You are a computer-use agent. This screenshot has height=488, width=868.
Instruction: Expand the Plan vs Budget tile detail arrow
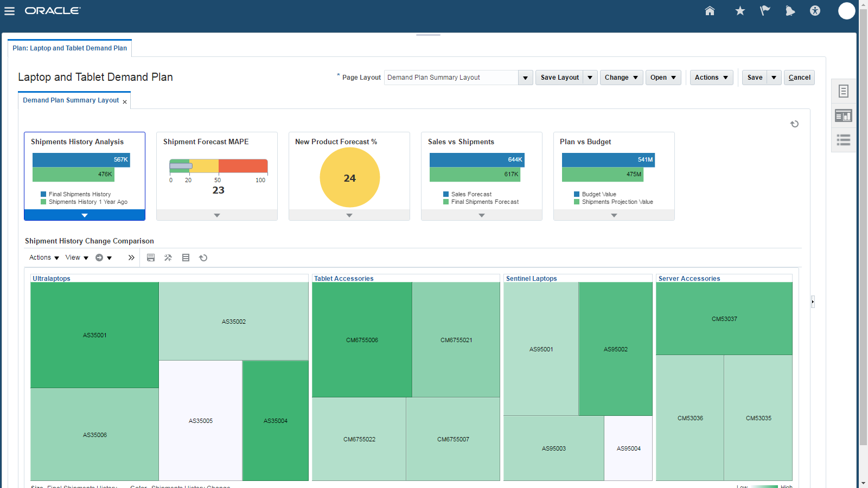click(x=614, y=215)
